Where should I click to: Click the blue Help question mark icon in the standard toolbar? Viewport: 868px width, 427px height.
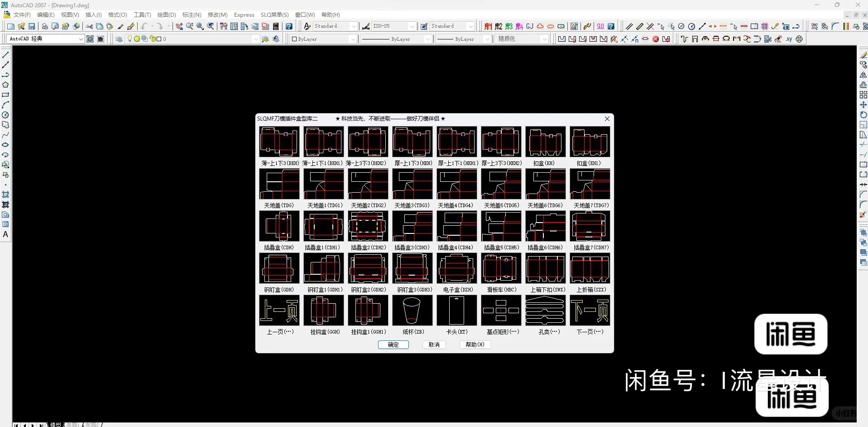coord(289,26)
